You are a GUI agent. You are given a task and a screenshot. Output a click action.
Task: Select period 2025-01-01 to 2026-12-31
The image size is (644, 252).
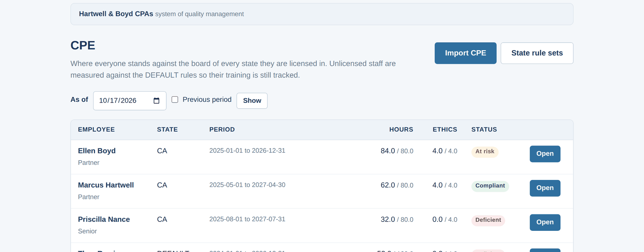pos(247,151)
